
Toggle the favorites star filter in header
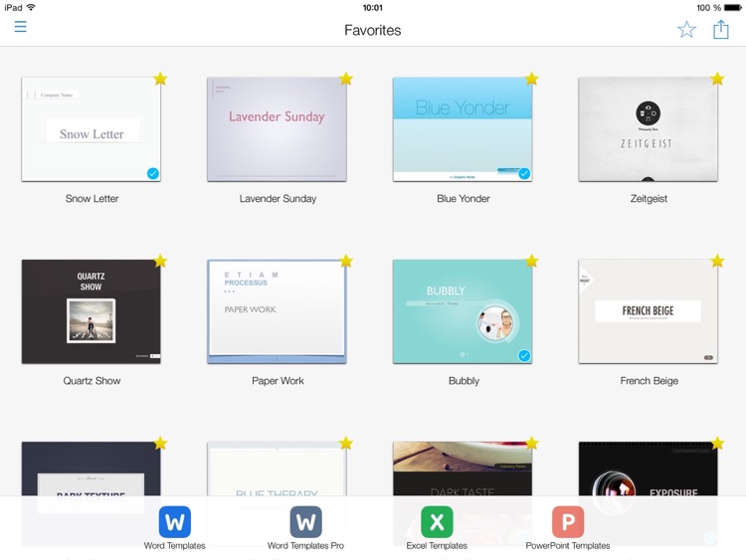click(x=686, y=30)
